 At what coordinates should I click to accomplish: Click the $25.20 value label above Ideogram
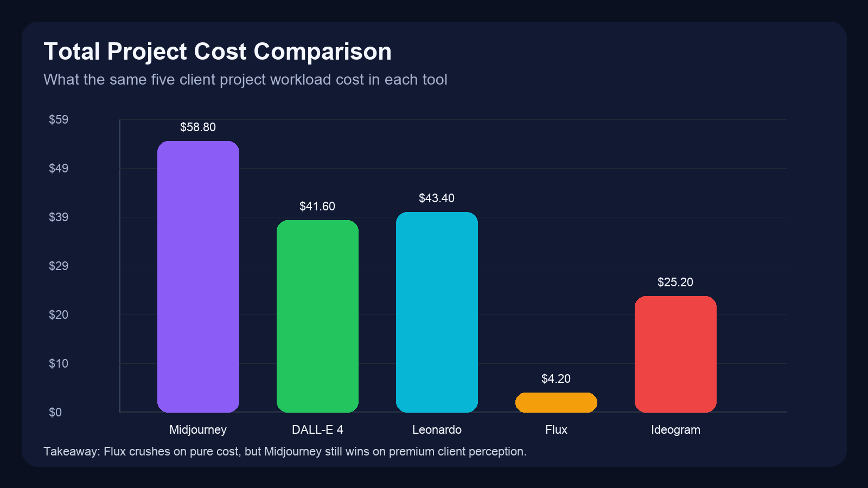[x=675, y=282]
